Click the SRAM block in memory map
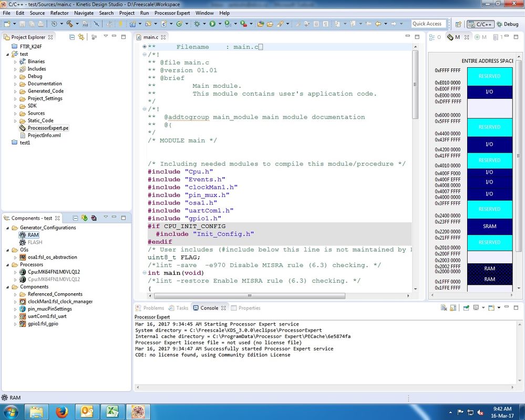The image size is (525, 420). point(489,227)
